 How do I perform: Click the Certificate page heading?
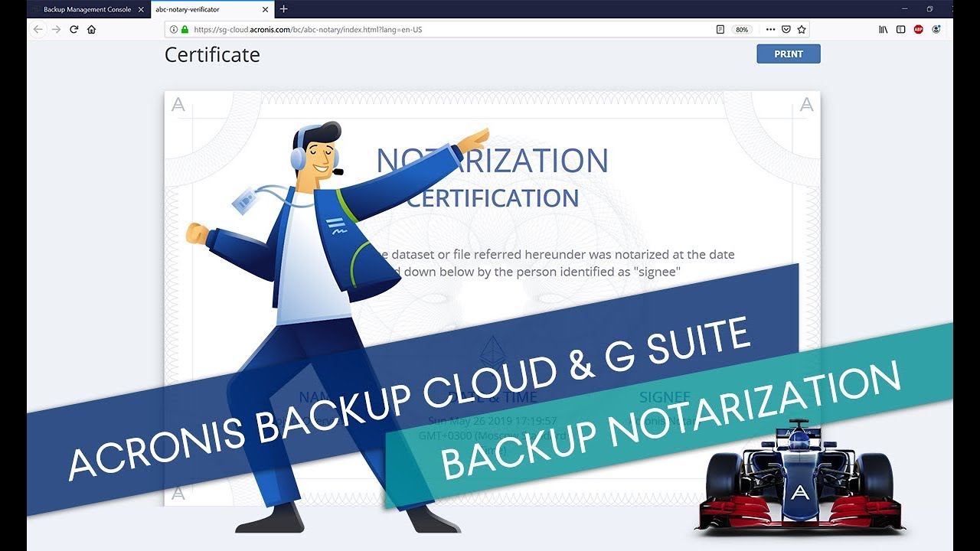212,55
